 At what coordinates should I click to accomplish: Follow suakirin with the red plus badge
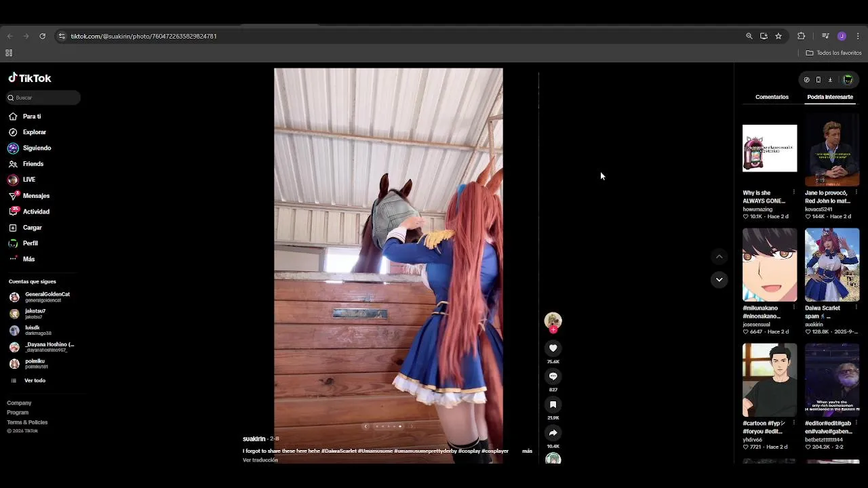point(553,330)
